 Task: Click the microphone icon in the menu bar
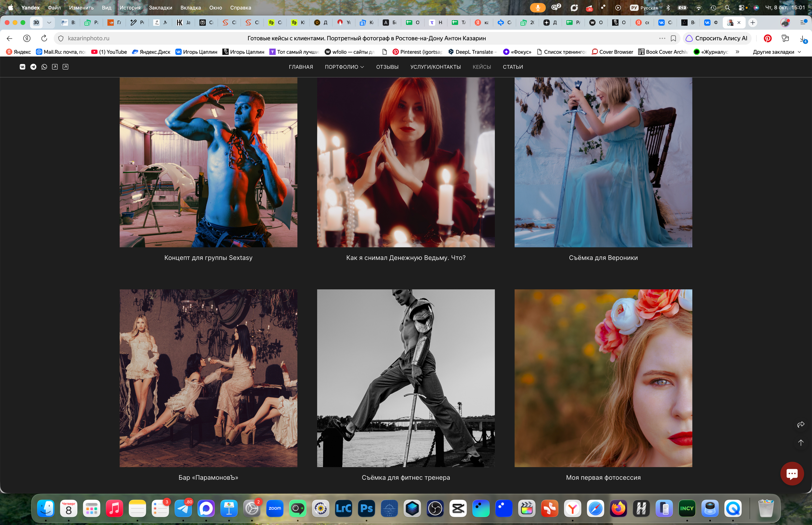click(x=538, y=8)
